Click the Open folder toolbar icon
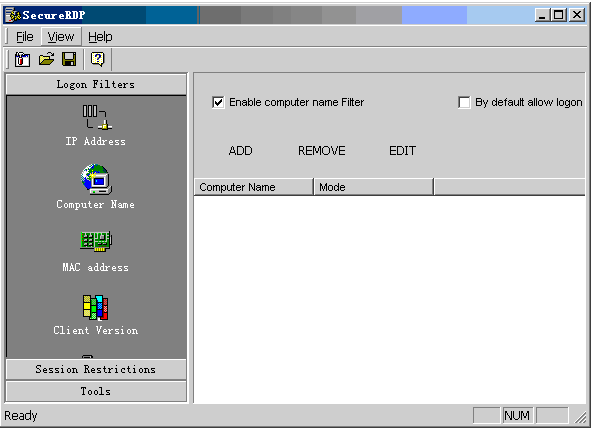This screenshot has height=428, width=593. click(47, 59)
